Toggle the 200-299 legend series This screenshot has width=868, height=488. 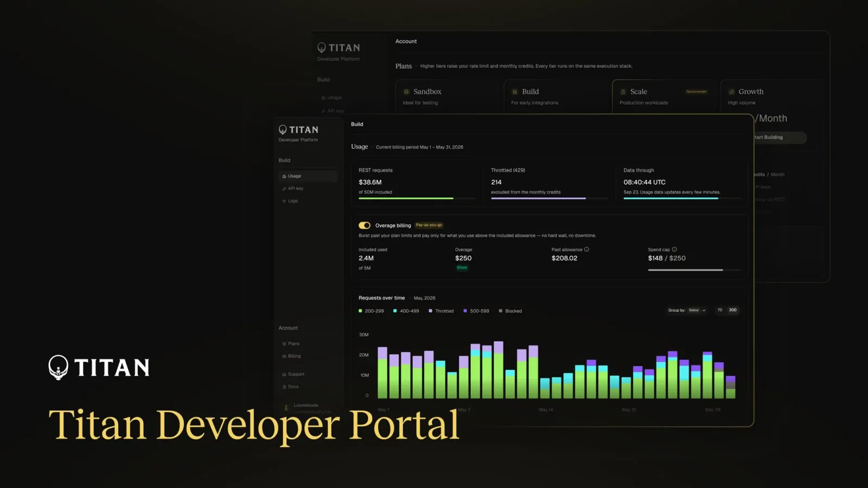point(371,311)
